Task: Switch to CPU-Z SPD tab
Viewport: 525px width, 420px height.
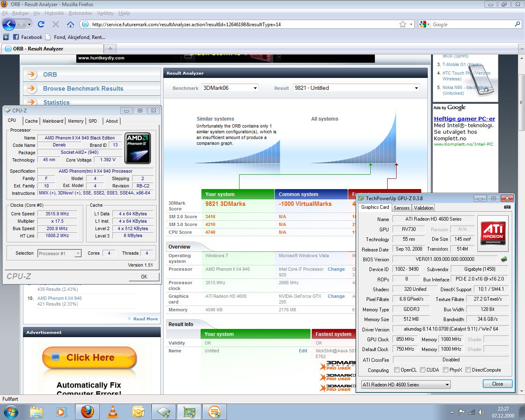Action: point(93,121)
